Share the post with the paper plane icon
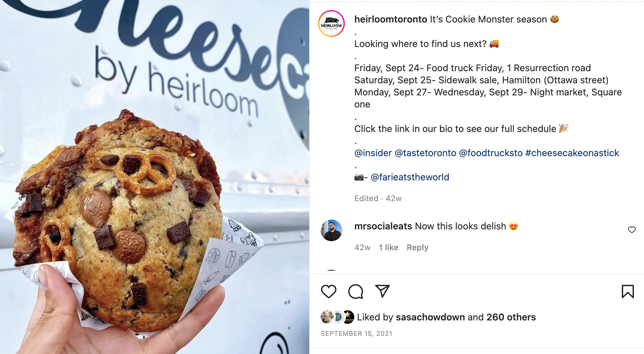 (x=383, y=291)
